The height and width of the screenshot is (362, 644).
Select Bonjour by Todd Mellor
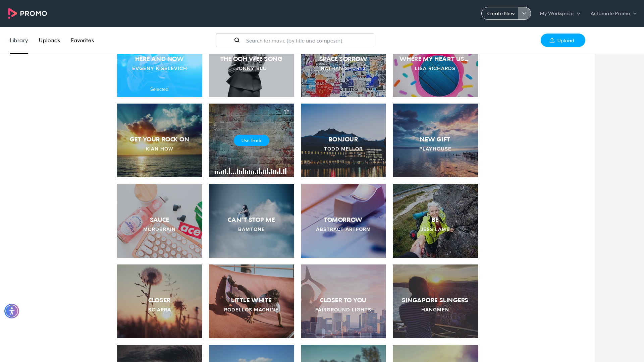[x=343, y=140]
